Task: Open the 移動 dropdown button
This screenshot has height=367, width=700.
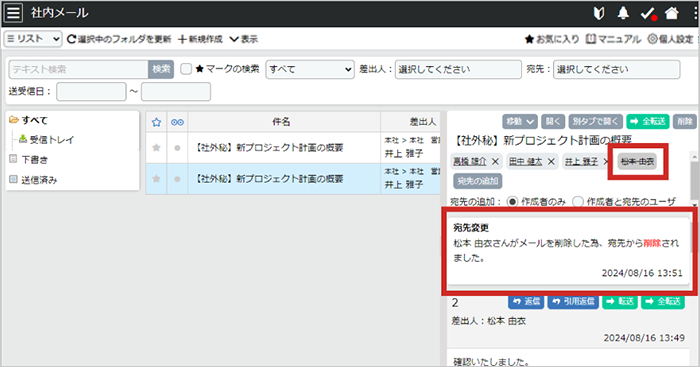Action: click(520, 121)
